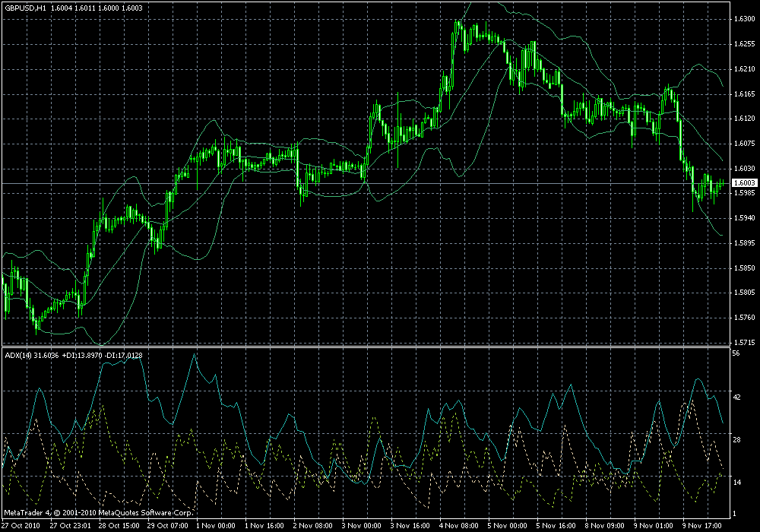Click the 1.6255 price axis label
Viewport: 760px width, 532px height.
[x=745, y=44]
